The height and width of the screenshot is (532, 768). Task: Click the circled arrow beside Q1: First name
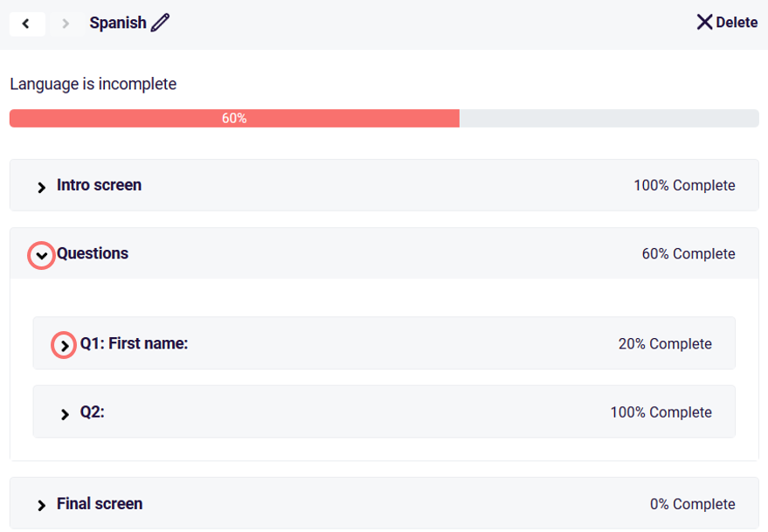63,344
